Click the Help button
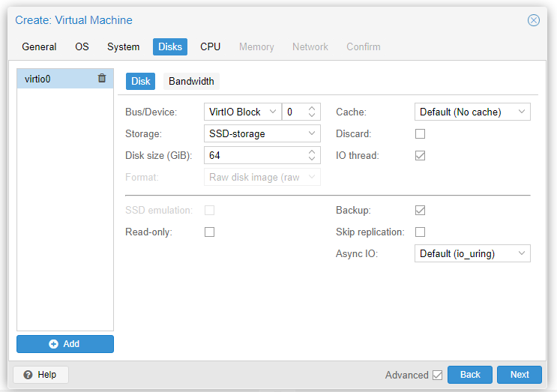This screenshot has width=557, height=392. pyautogui.click(x=40, y=375)
